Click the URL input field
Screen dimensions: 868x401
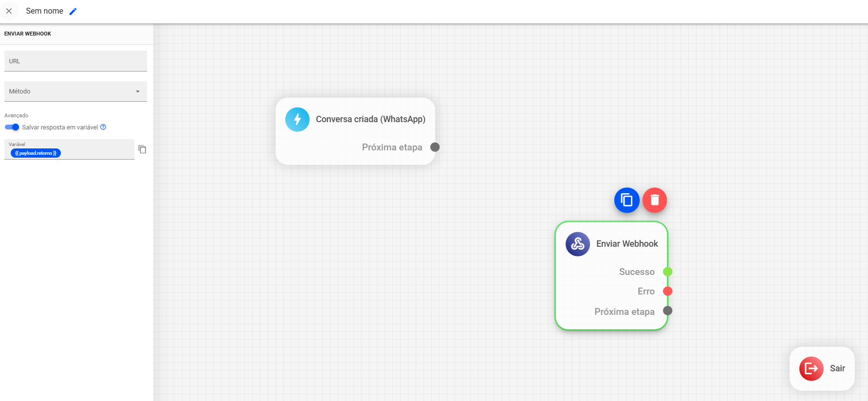(75, 61)
